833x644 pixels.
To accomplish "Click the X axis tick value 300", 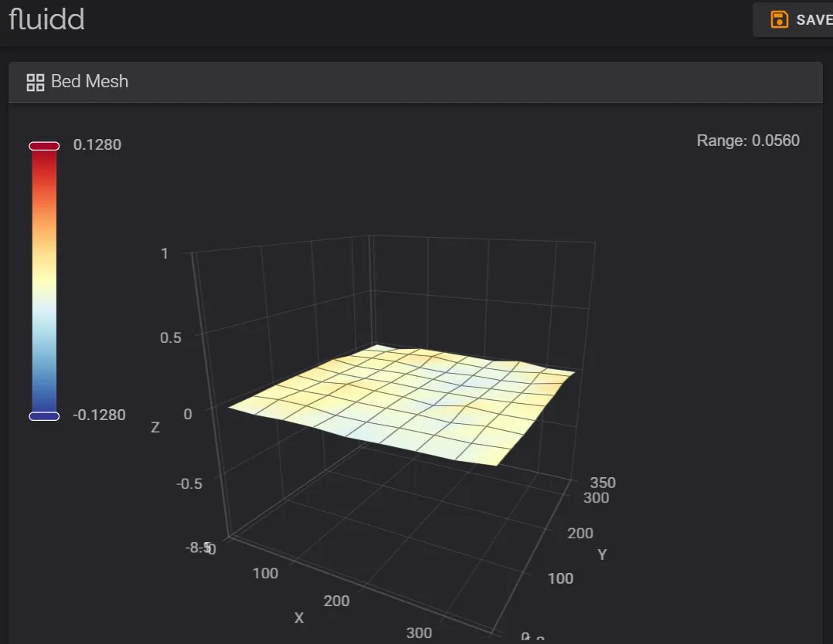I will (x=419, y=633).
